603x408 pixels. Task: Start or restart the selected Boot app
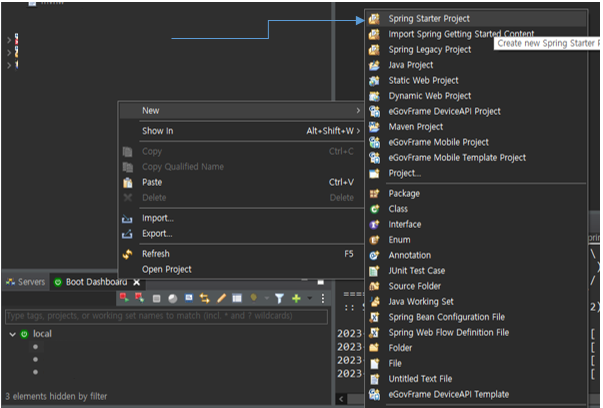(124, 298)
